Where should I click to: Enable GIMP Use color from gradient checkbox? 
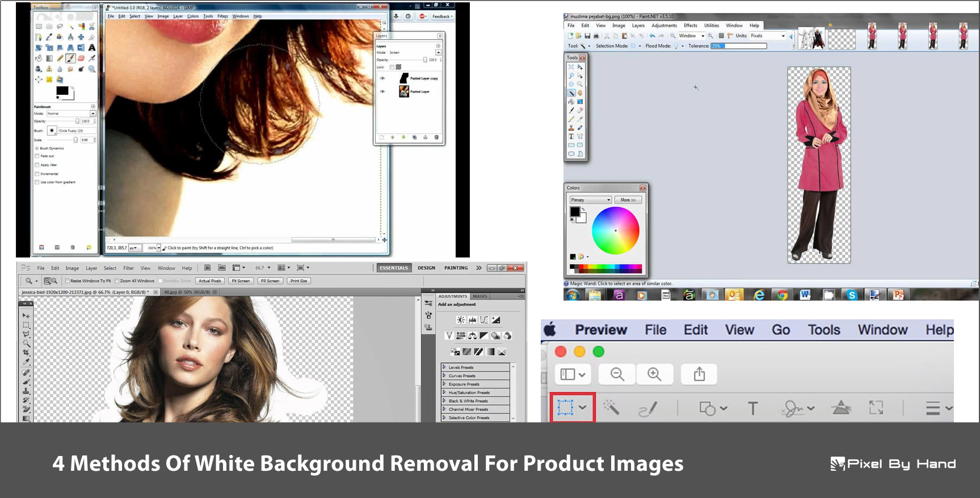(x=37, y=182)
